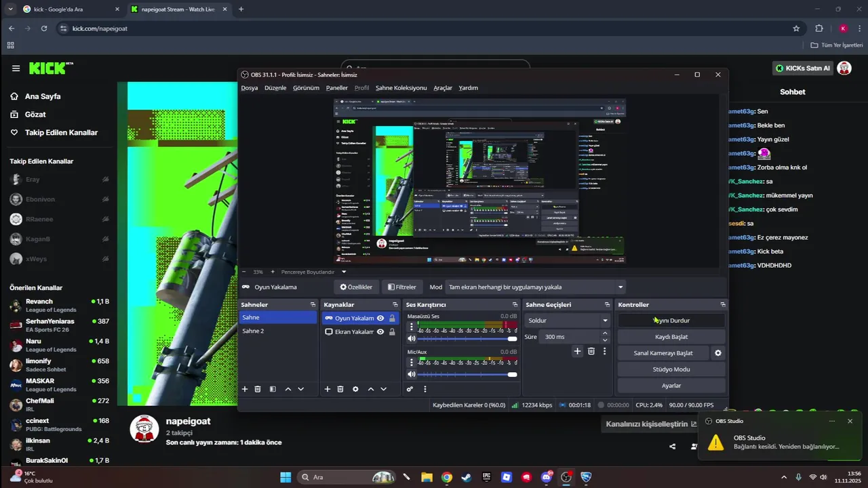Open scene filters icon in Sahneler panel
The height and width of the screenshot is (488, 868).
click(273, 389)
